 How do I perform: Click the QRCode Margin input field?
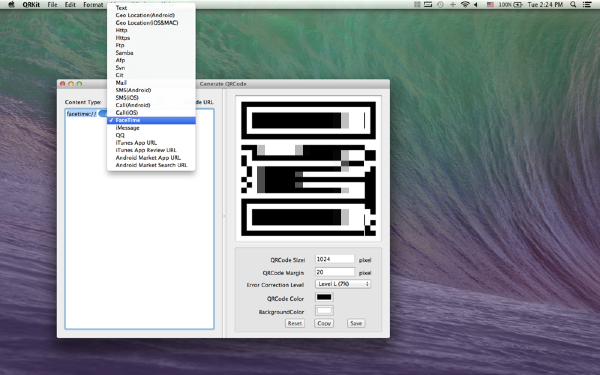pos(334,272)
